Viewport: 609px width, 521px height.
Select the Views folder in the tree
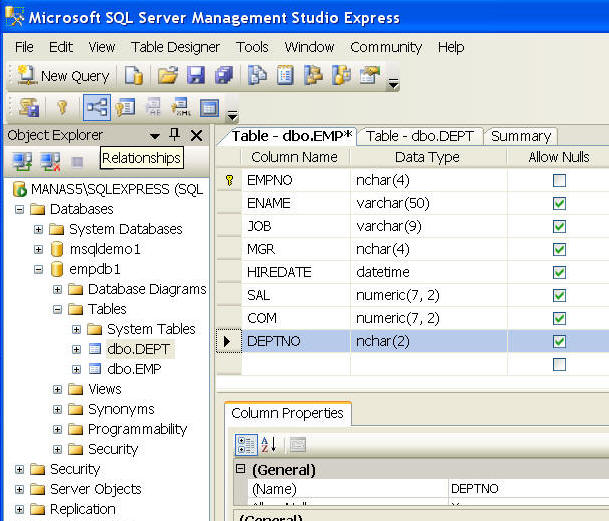104,389
